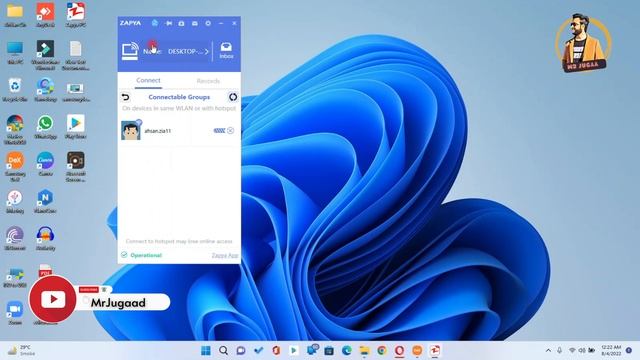Click the Operational status indicator

[142, 255]
